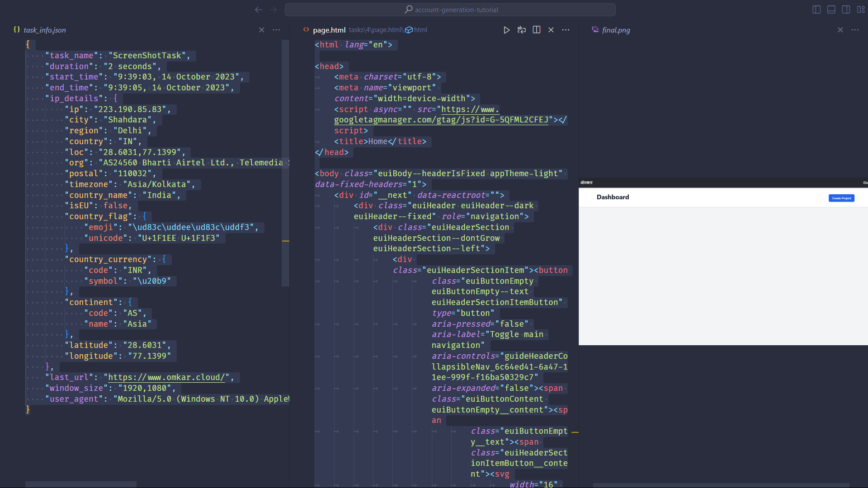Image resolution: width=868 pixels, height=488 pixels.
Task: Open more actions menu for page.html
Action: point(566,30)
